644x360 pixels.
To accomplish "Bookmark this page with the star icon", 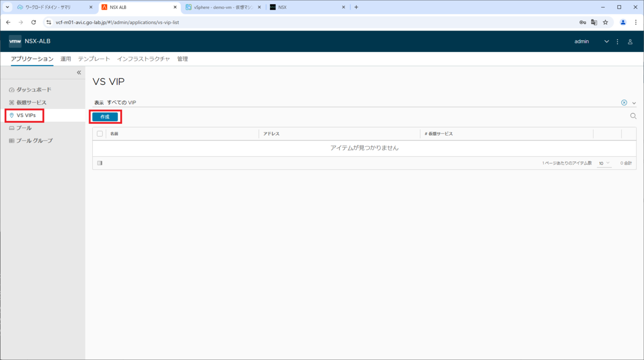I will (x=605, y=23).
